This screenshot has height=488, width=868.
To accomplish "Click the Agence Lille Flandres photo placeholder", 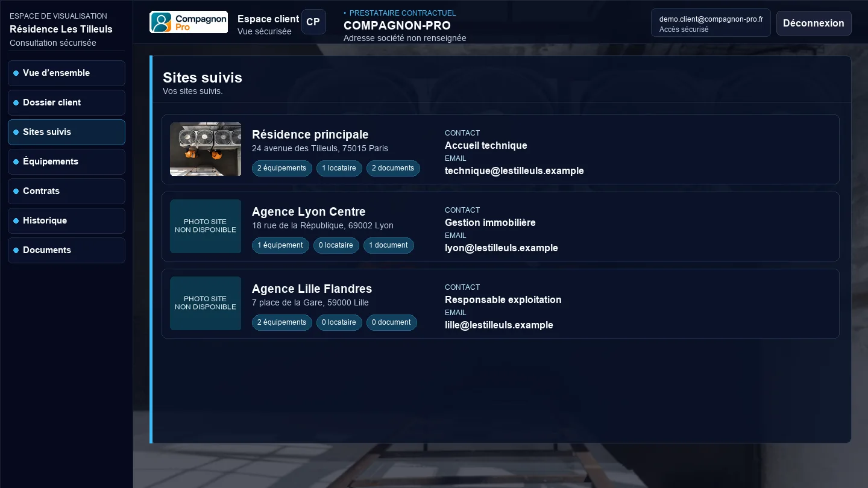I will [206, 304].
